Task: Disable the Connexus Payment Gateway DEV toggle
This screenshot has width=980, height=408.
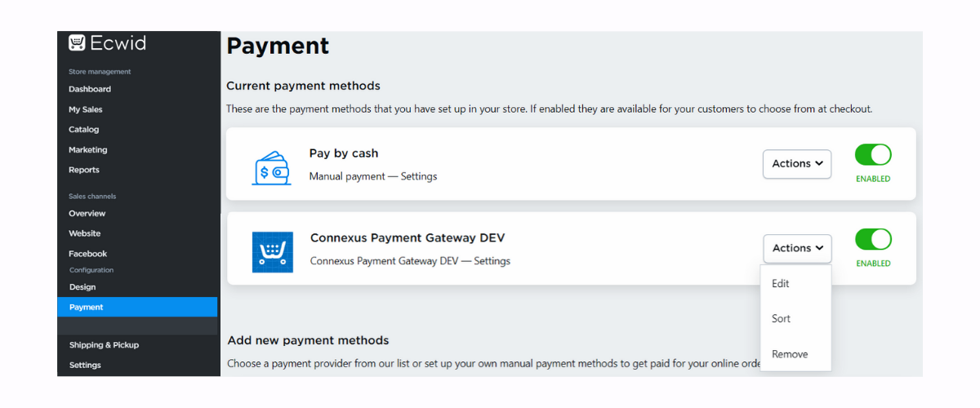Action: pyautogui.click(x=873, y=239)
